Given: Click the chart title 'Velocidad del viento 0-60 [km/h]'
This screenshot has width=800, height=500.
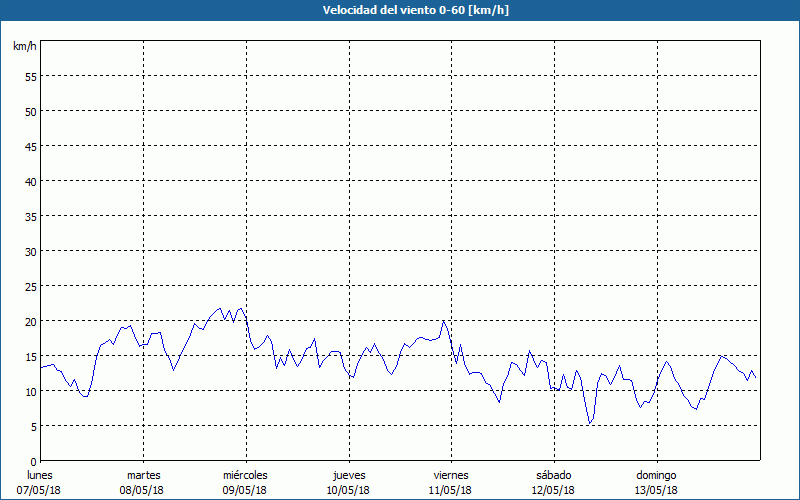Looking at the screenshot, I should pyautogui.click(x=416, y=10).
